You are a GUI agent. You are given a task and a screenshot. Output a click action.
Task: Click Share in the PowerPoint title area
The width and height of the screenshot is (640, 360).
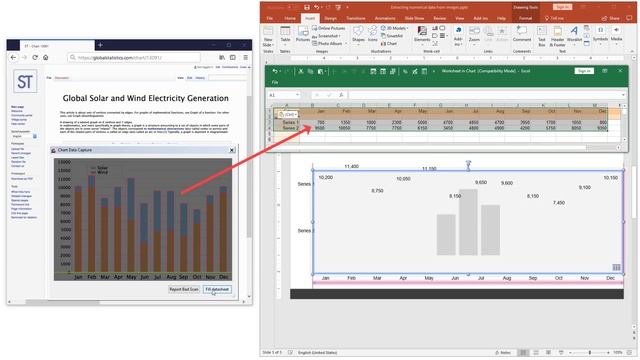pos(610,18)
